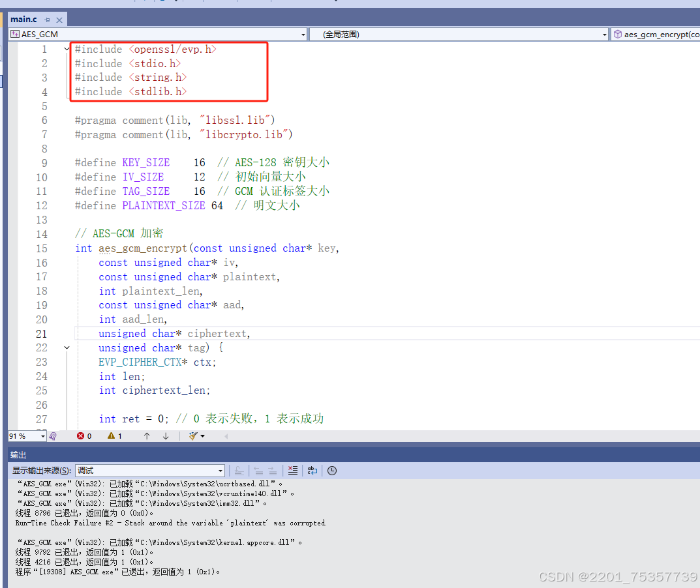Click the purple feedback icon beside zoom control
Image resolution: width=700 pixels, height=588 pixels.
(x=53, y=435)
